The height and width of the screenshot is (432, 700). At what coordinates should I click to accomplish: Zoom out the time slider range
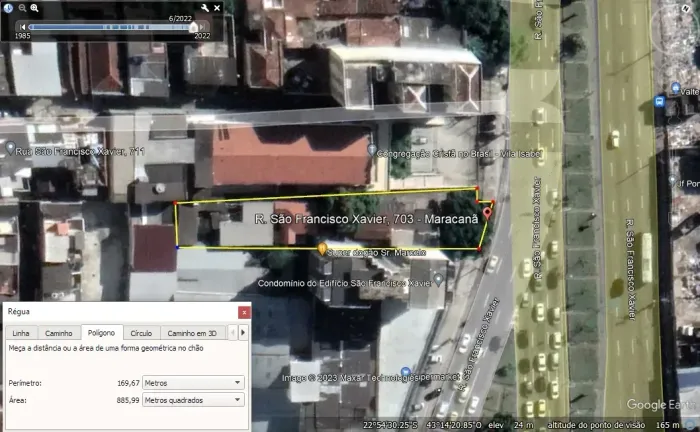coord(22,8)
